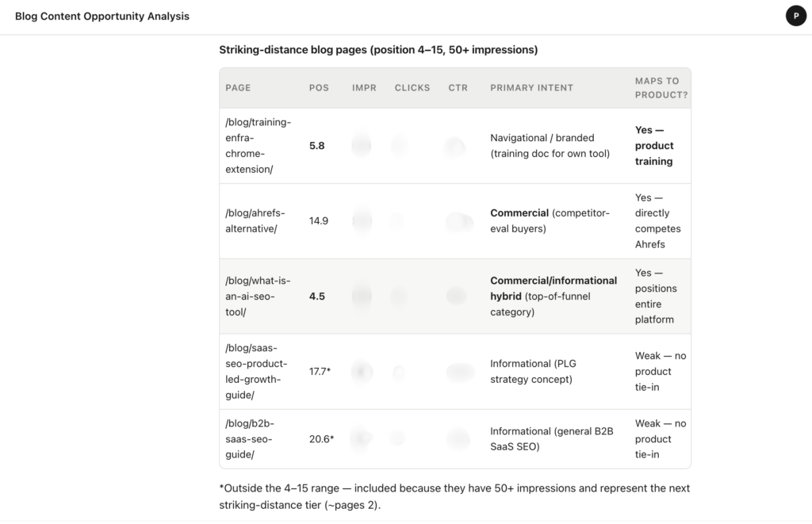
Task: Click the 17.7* position value
Action: click(320, 371)
